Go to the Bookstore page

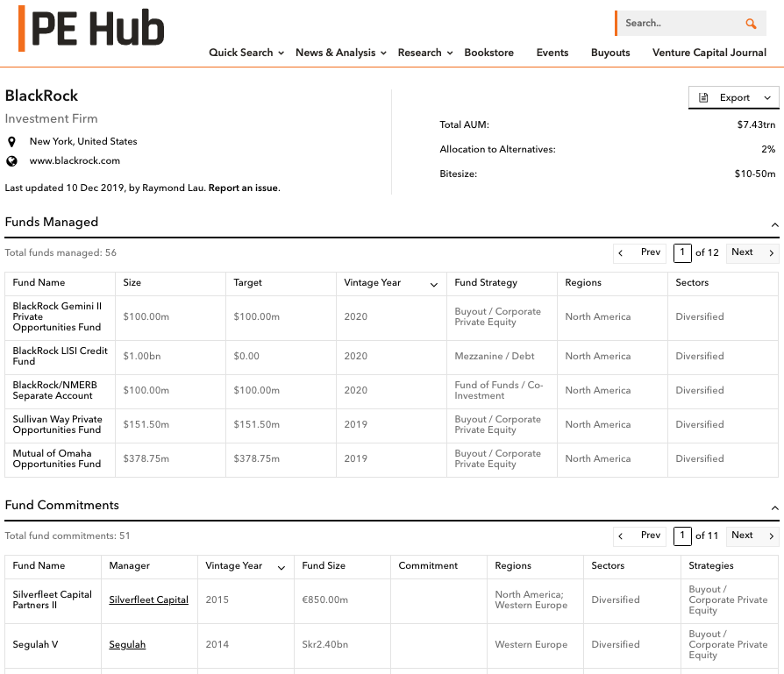click(x=488, y=53)
